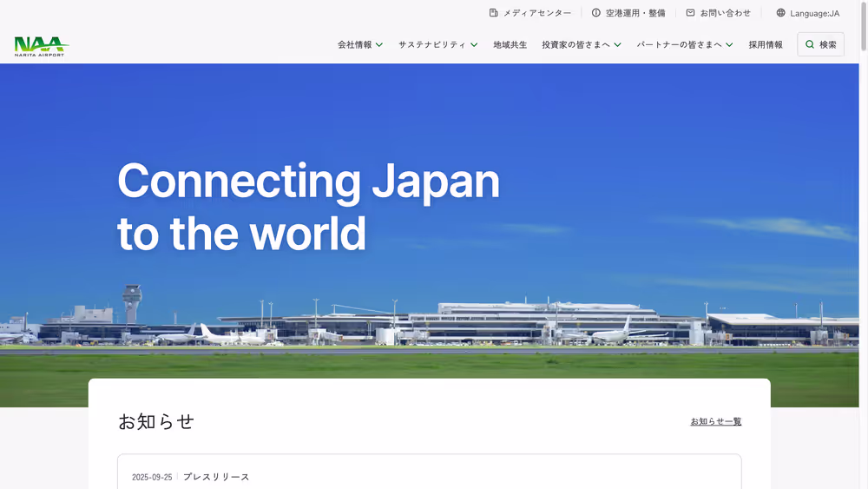
Task: Expand the 投資家の皆さまへ dropdown chevron
Action: click(x=617, y=45)
